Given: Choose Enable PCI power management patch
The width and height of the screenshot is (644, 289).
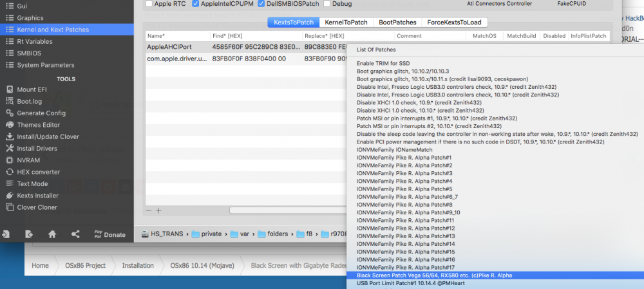Looking at the screenshot, I should [480, 142].
